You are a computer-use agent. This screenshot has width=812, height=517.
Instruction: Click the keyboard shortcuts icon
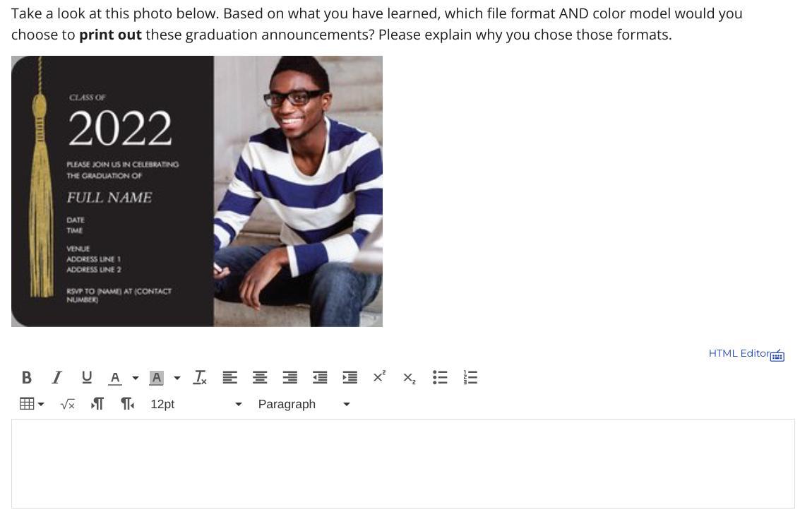[777, 355]
